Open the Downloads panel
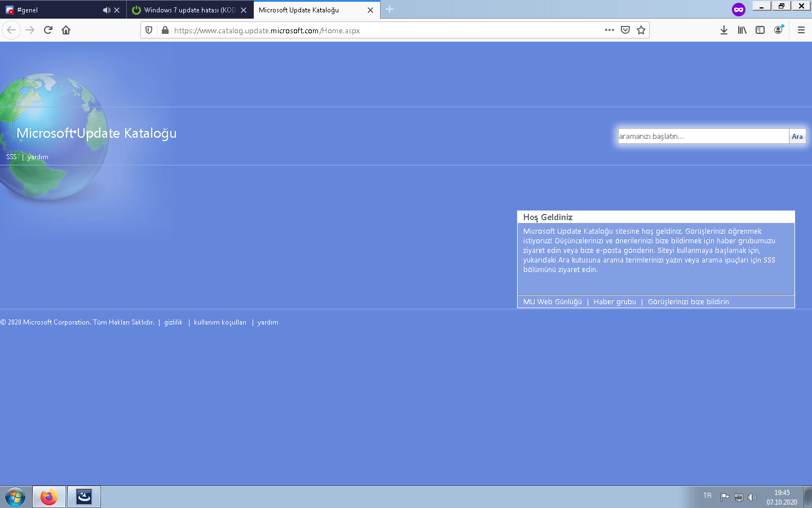Image resolution: width=812 pixels, height=508 pixels. pyautogui.click(x=724, y=30)
